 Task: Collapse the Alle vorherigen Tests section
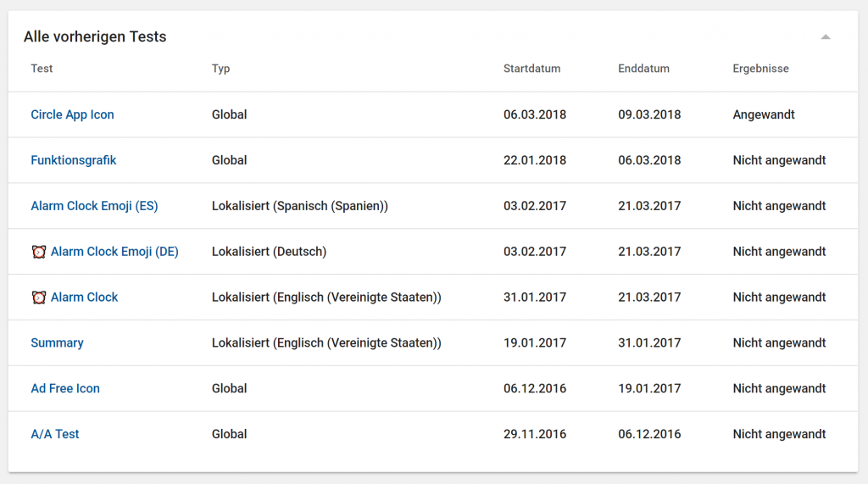[x=826, y=37]
